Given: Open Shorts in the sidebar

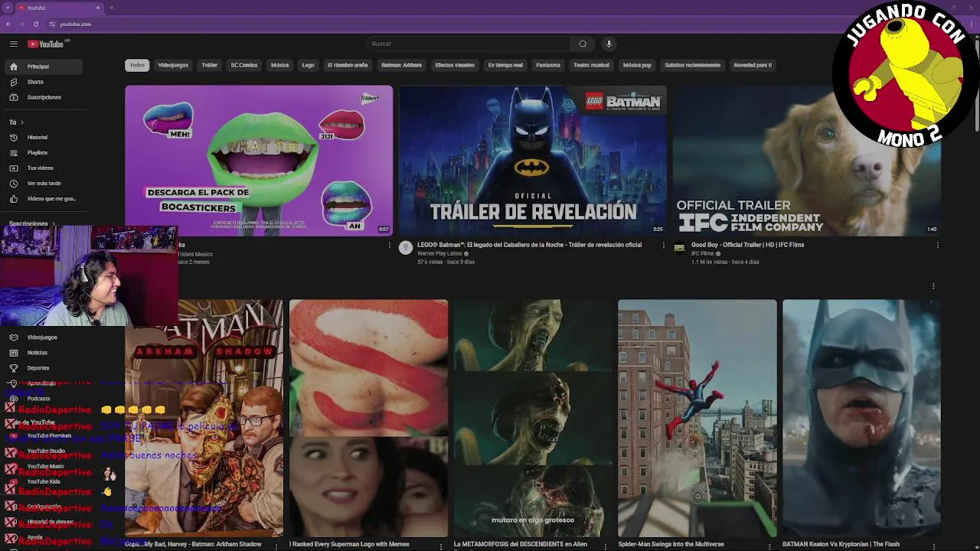Looking at the screenshot, I should (x=44, y=82).
